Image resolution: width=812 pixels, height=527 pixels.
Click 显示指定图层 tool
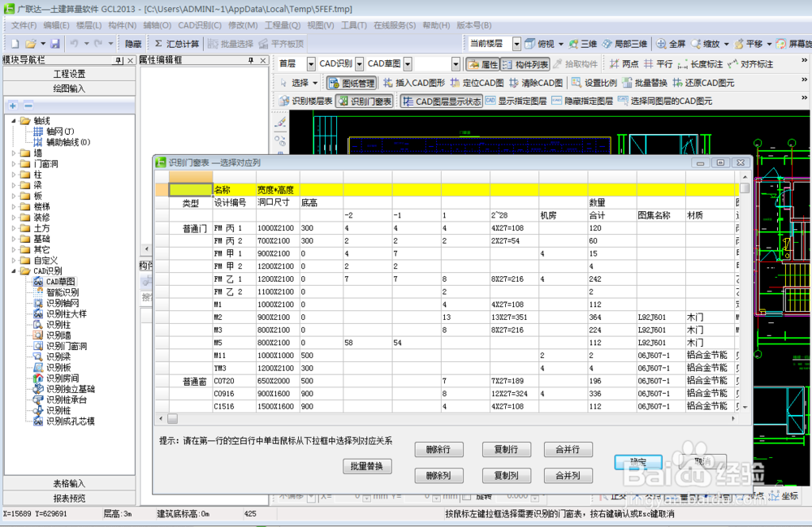coord(516,101)
